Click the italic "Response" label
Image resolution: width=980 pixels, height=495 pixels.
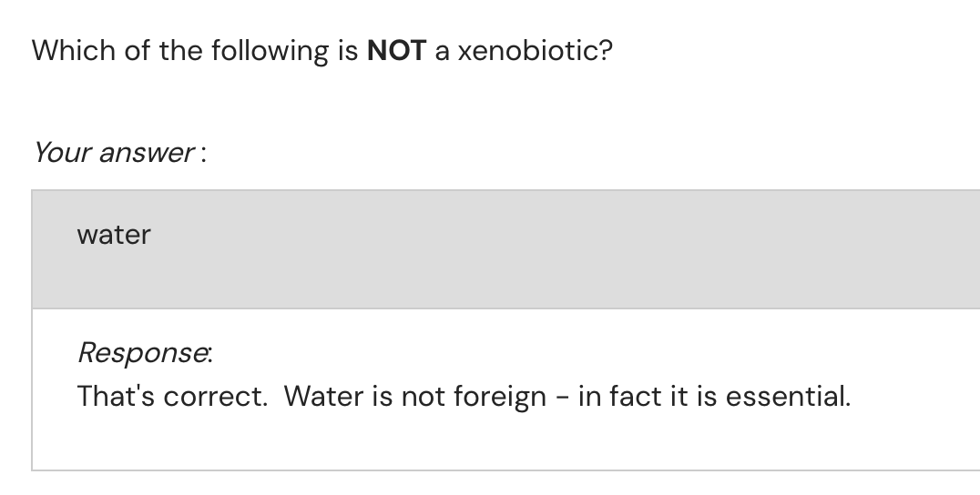point(144,350)
